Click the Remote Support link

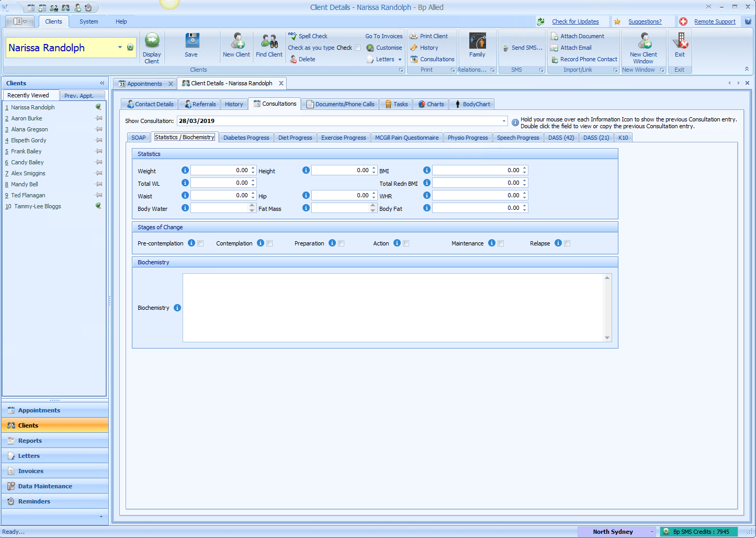click(715, 21)
